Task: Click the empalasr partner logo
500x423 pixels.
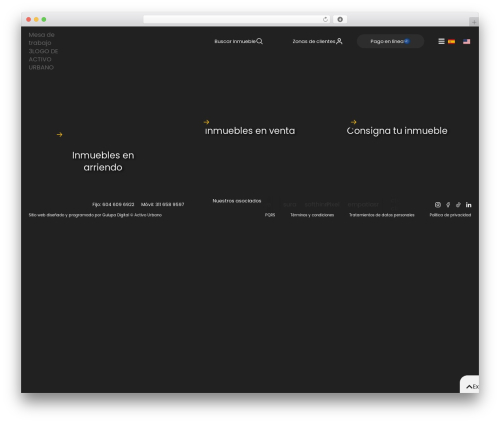Action: point(363,204)
